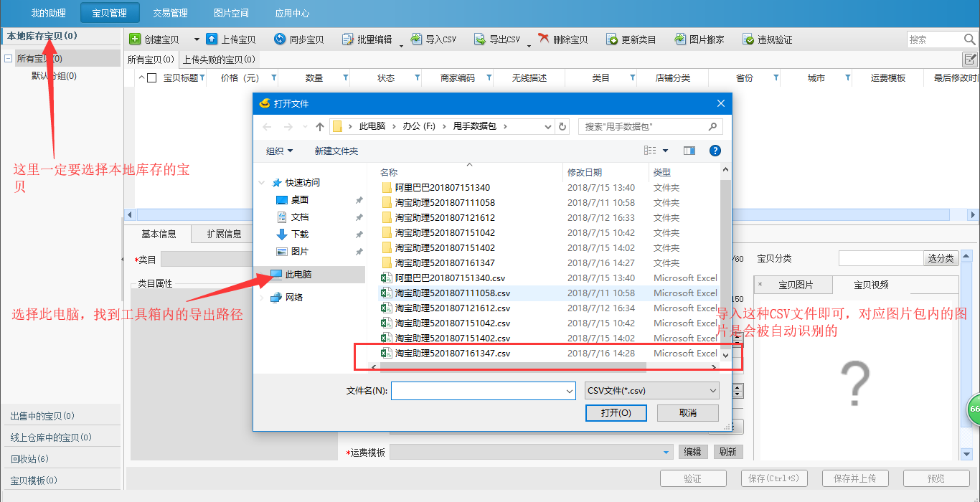Open the 批量编辑 dropdown arrow
Viewport: 980px width, 502px height.
pyautogui.click(x=401, y=45)
